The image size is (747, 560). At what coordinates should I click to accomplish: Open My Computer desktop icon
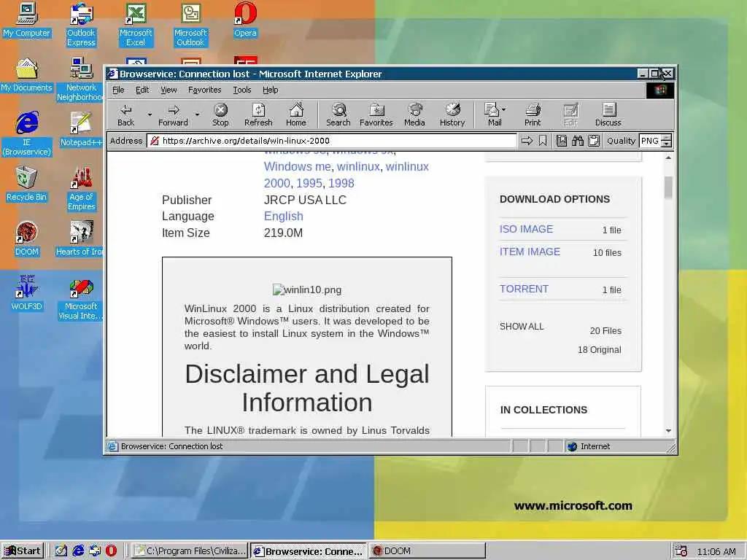pyautogui.click(x=27, y=21)
